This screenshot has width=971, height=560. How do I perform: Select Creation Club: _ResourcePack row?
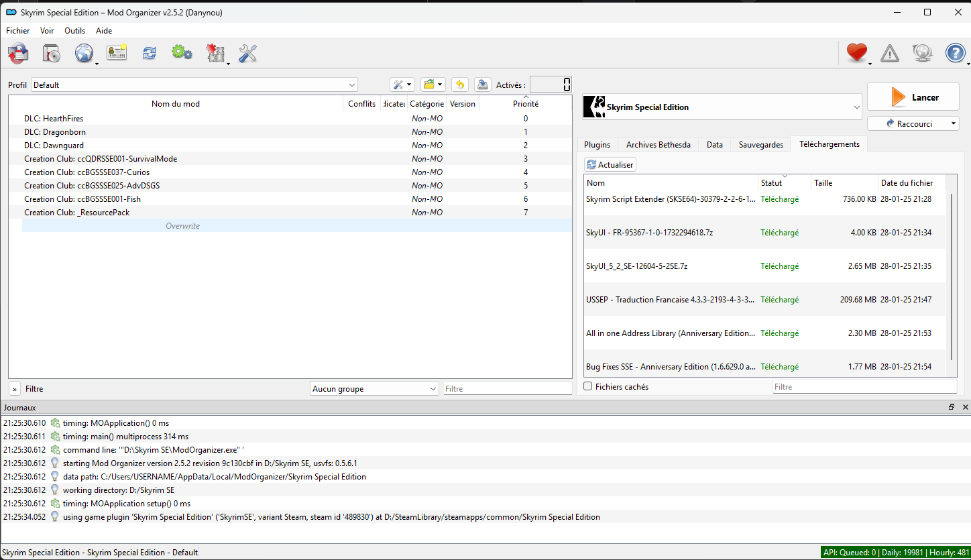290,213
